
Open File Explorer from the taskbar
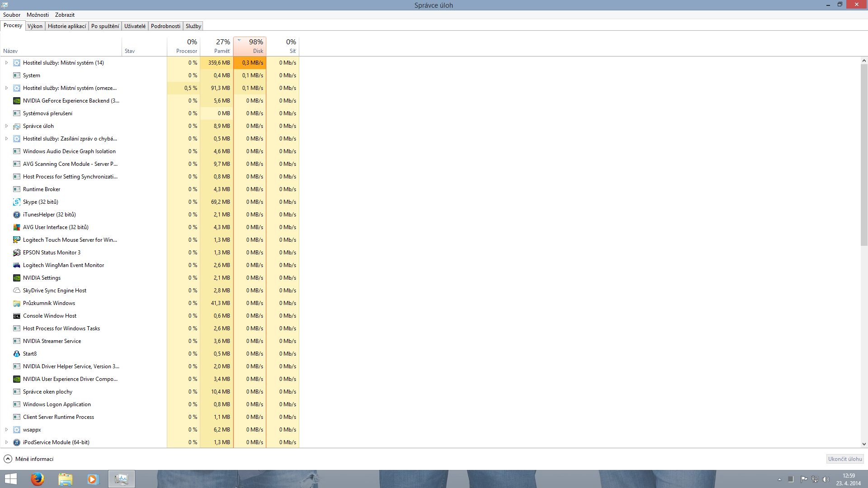pyautogui.click(x=66, y=479)
